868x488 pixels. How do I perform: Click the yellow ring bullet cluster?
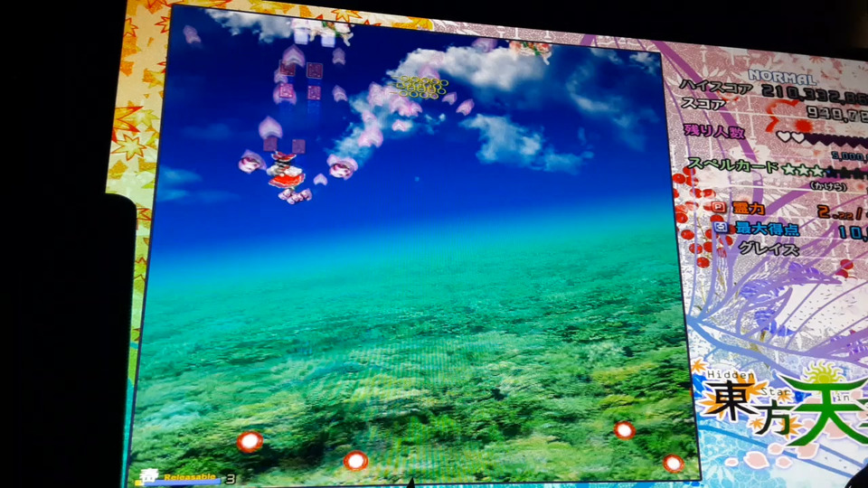tap(419, 88)
